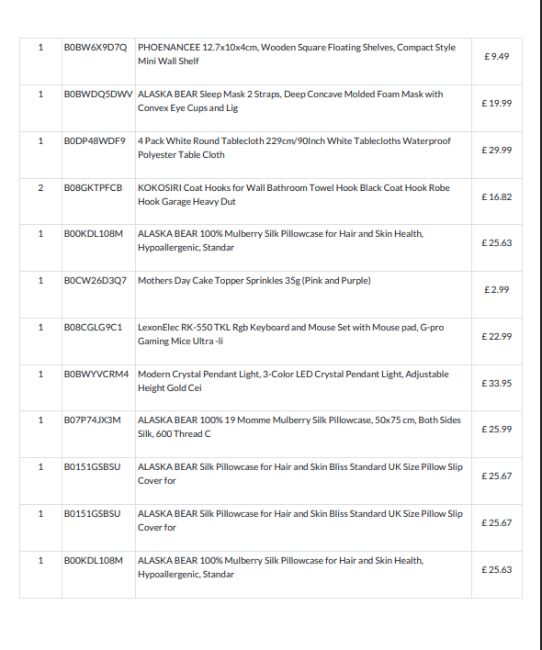Click the £16.82 price
The image size is (542, 650).
point(496,197)
